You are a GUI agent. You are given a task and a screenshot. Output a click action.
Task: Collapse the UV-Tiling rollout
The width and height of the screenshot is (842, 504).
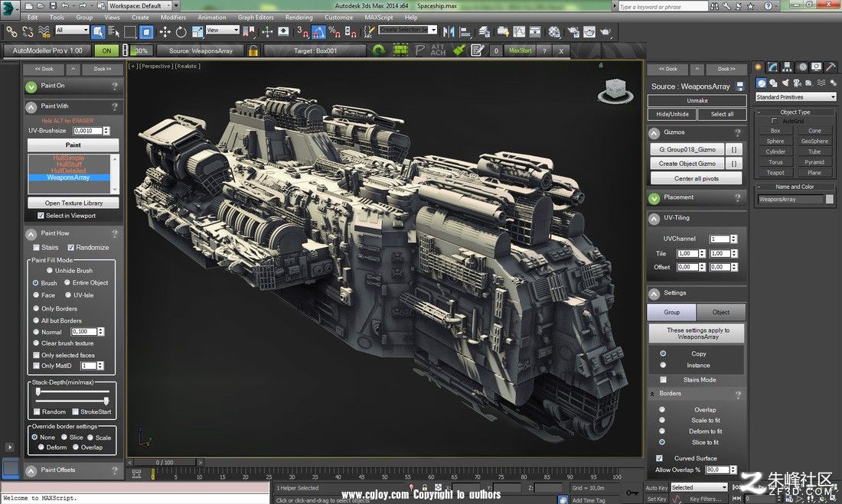coord(654,219)
